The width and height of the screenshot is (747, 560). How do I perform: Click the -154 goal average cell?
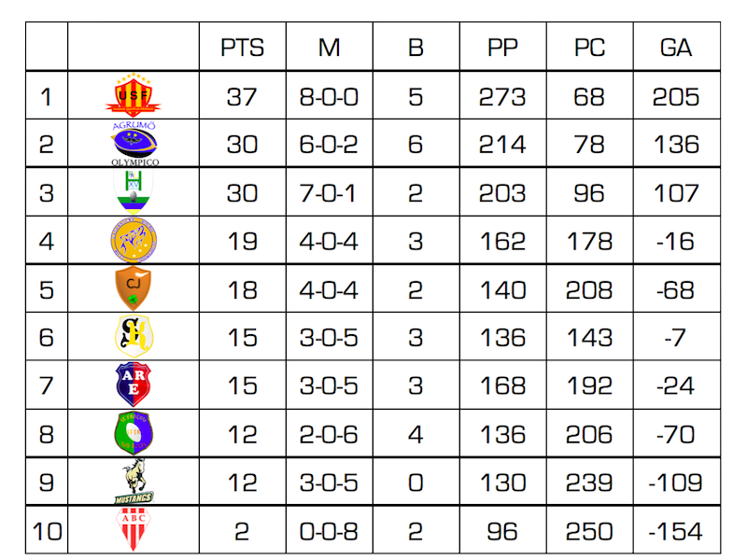[x=675, y=531]
